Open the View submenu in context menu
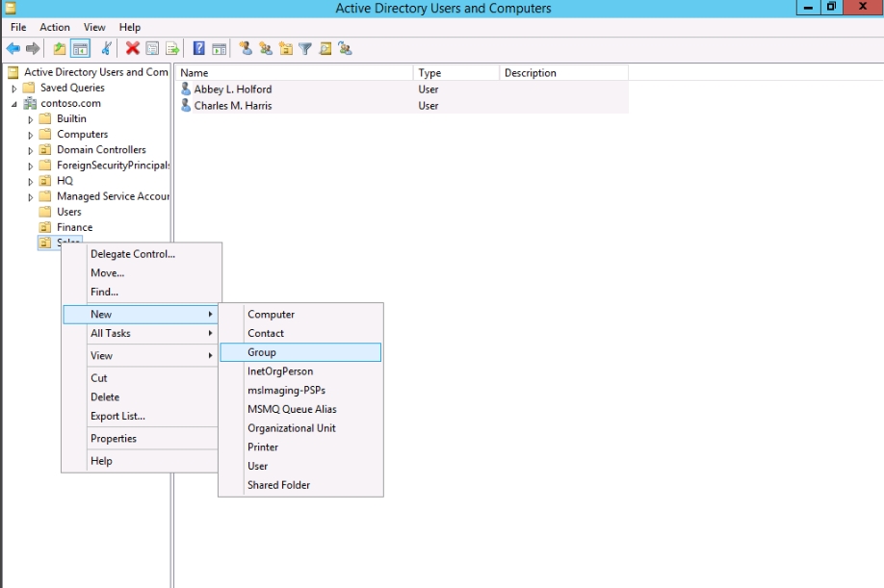Screen dimensions: 884x588 [x=140, y=356]
